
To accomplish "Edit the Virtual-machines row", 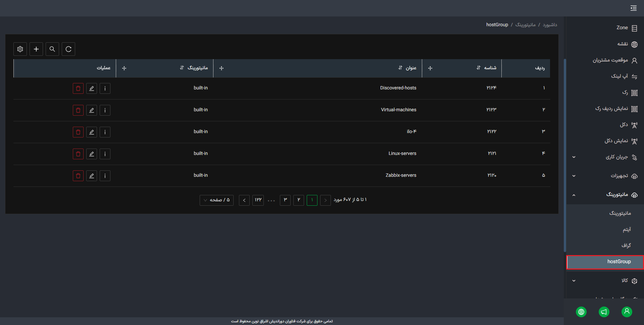I will (x=92, y=110).
